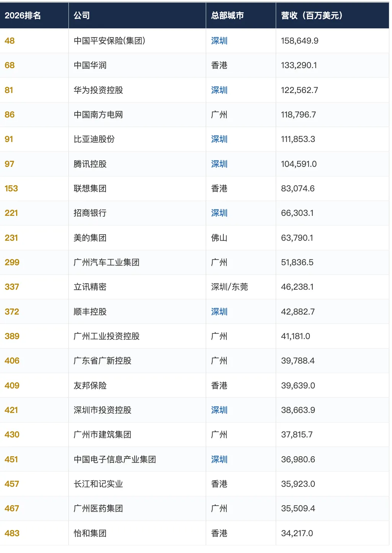
Task: Select company name 广州汽车工业集团
Action: pos(107,263)
